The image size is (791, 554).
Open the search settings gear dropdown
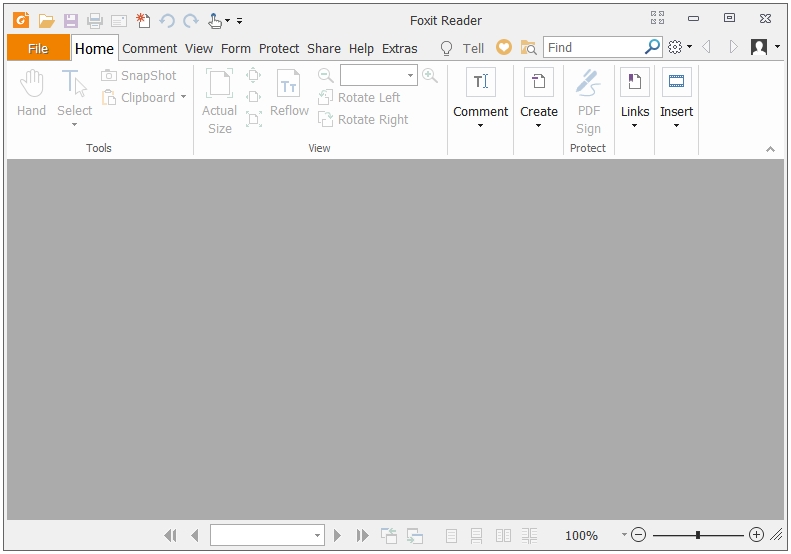click(680, 47)
